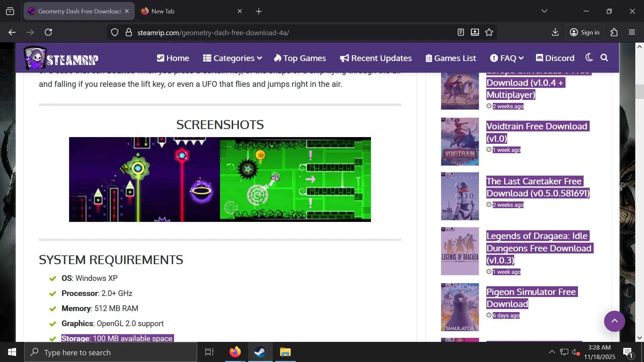This screenshot has height=362, width=644.
Task: Click the Windows taskbar search box
Action: tap(111, 352)
